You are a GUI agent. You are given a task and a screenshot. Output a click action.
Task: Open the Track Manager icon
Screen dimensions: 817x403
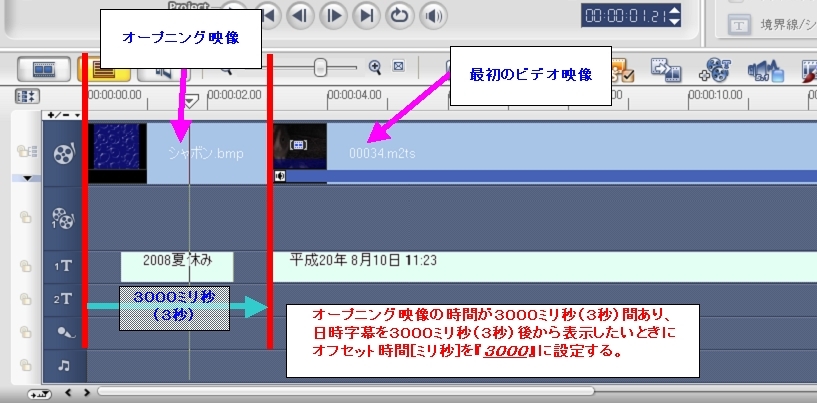[x=715, y=70]
